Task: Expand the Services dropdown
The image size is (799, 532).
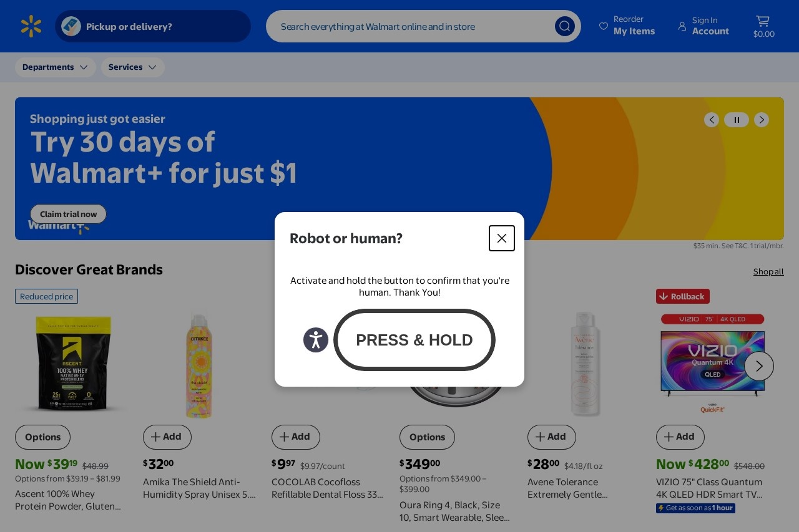Action: point(133,67)
